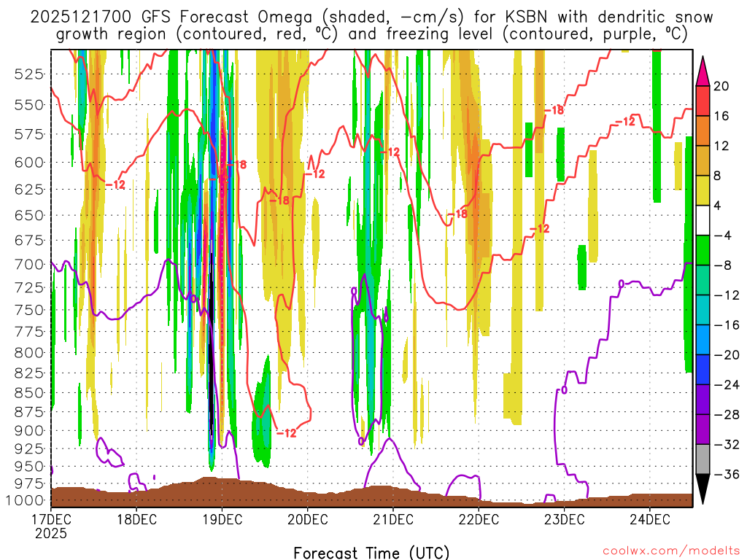Click the 2025 year label under 17DEC
Image resolution: width=747 pixels, height=560 pixels.
tap(51, 533)
